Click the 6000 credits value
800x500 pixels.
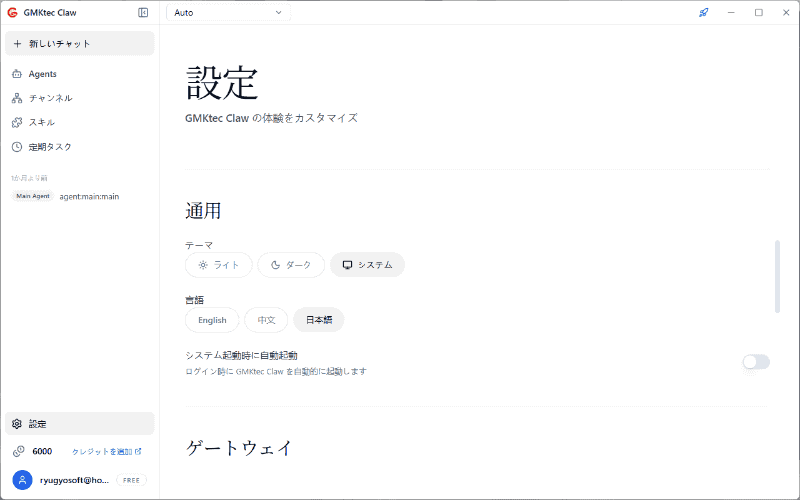[x=42, y=452]
